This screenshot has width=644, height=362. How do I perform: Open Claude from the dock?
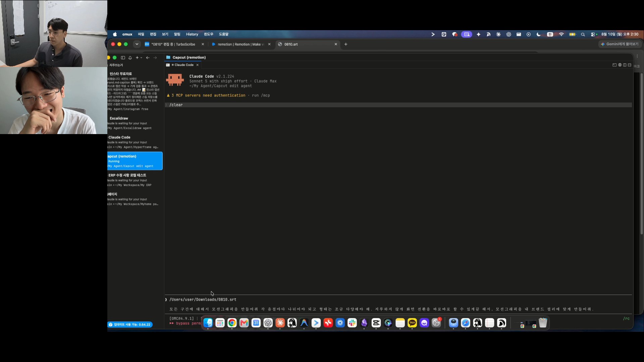[280, 323]
